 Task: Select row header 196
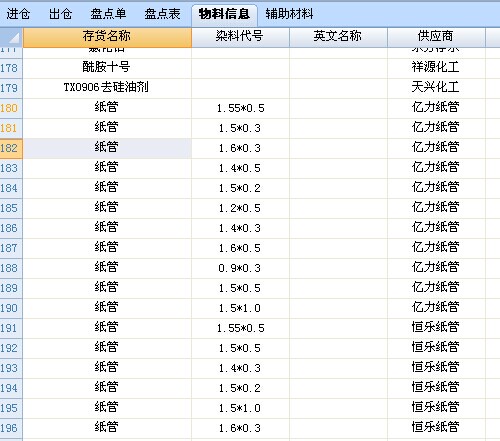click(x=11, y=428)
